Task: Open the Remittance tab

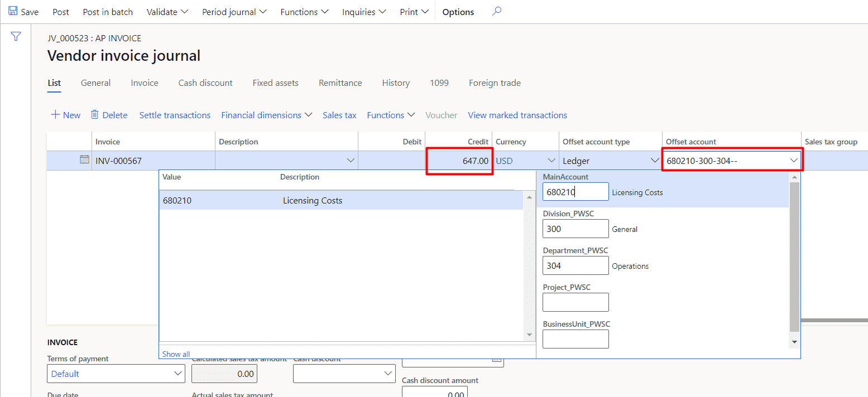Action: (340, 83)
